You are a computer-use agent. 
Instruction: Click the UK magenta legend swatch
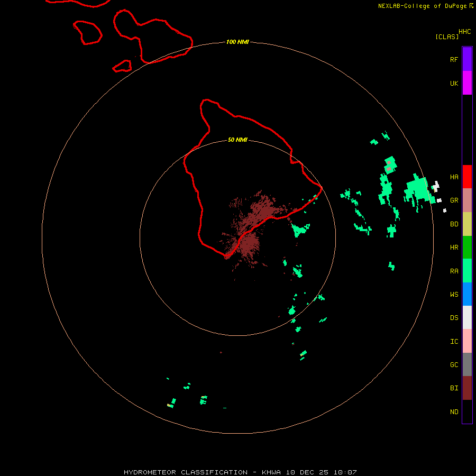(x=467, y=83)
